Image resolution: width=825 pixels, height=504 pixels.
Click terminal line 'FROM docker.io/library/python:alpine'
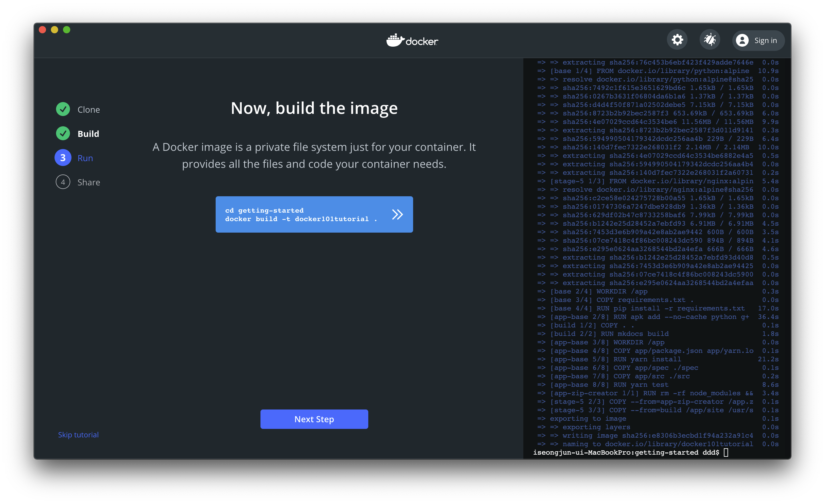pos(658,71)
